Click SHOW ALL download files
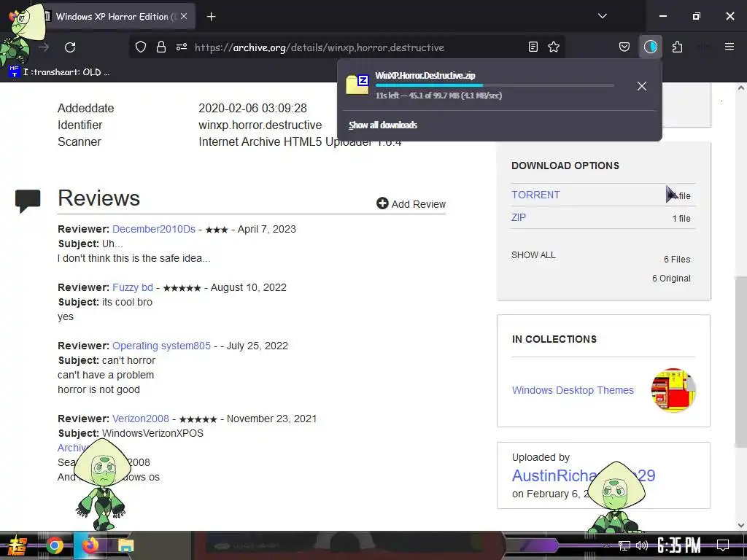Image resolution: width=747 pixels, height=560 pixels. click(533, 254)
